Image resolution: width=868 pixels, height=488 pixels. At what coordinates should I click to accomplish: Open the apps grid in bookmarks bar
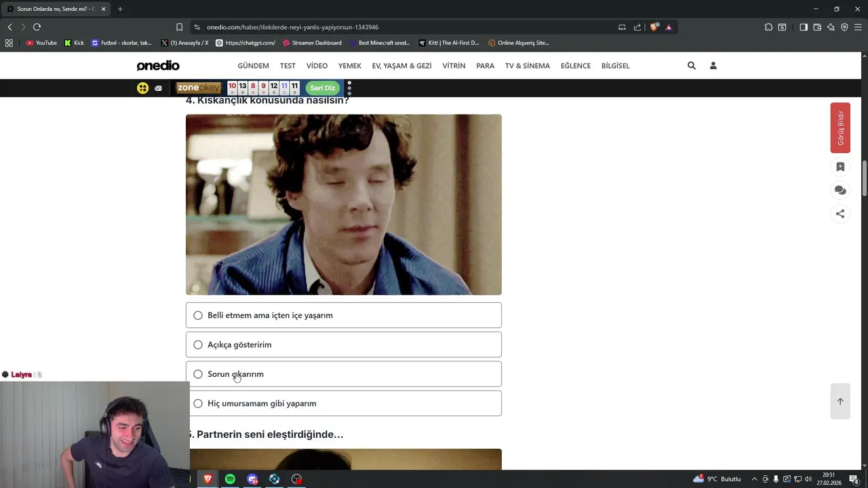9,43
